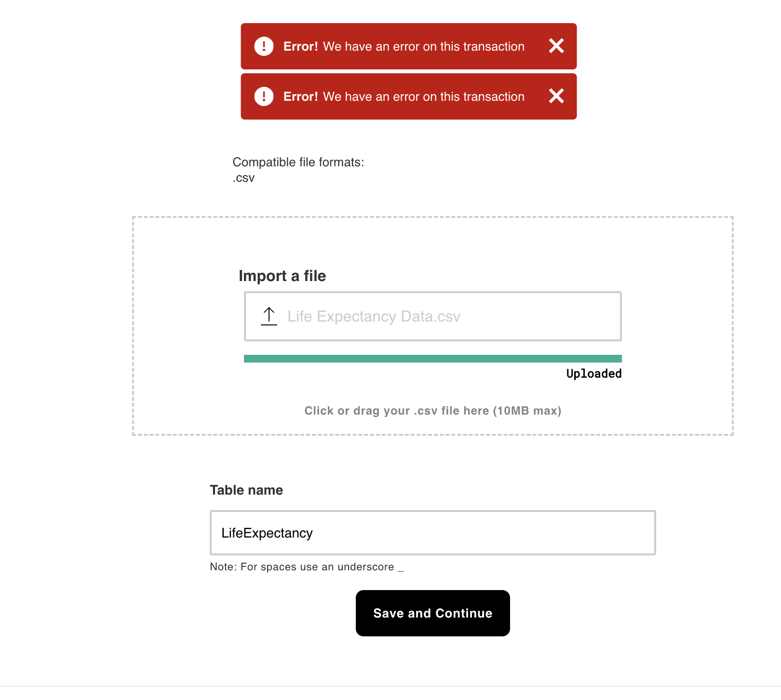
Task: Open the file picker via Life Expectancy Data.csv field
Action: (x=432, y=316)
